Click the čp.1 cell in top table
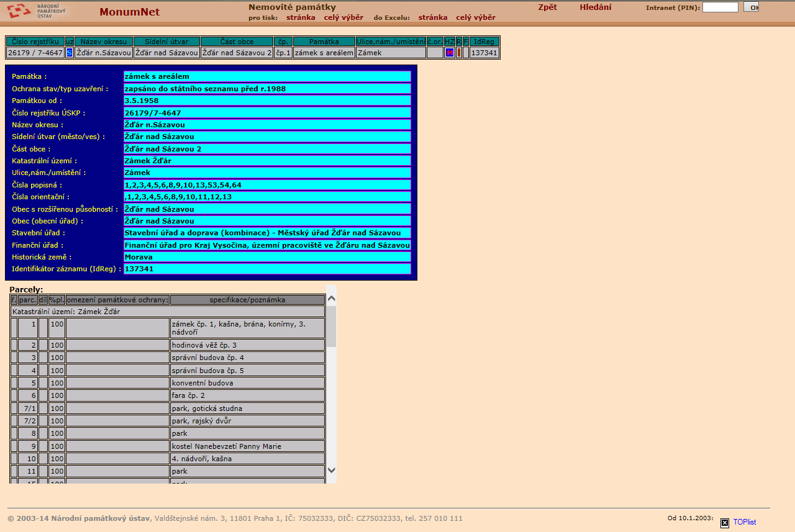This screenshot has height=532, width=795. click(283, 53)
